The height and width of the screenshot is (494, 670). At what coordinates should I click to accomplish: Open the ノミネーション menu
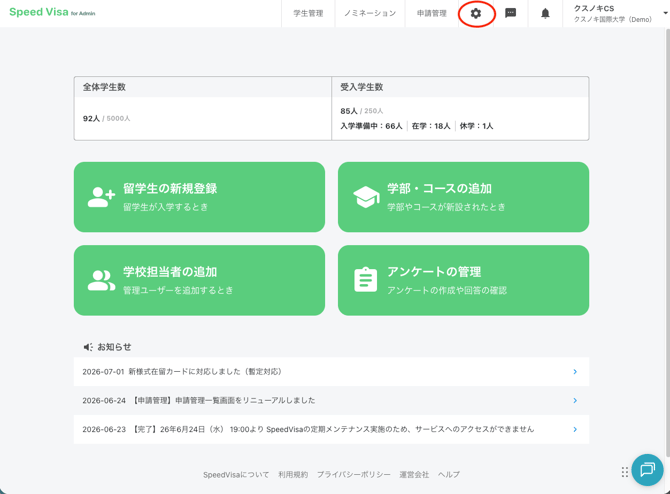pos(370,13)
